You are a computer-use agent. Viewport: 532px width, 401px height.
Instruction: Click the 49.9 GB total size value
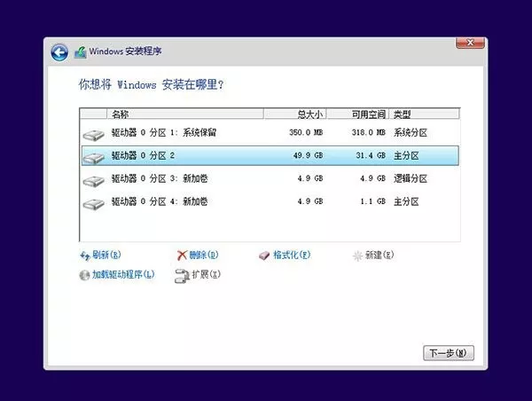pyautogui.click(x=308, y=155)
